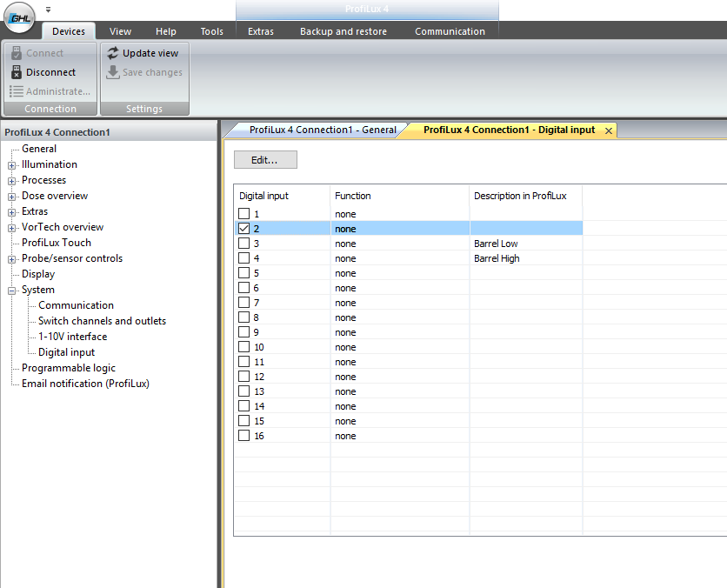The image size is (727, 588).
Task: Select Digital input in the tree
Action: (66, 352)
